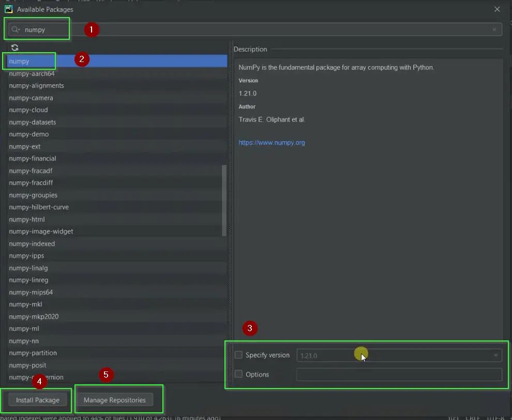Select the numpy-aarch64 package
The width and height of the screenshot is (512, 420).
point(117,73)
